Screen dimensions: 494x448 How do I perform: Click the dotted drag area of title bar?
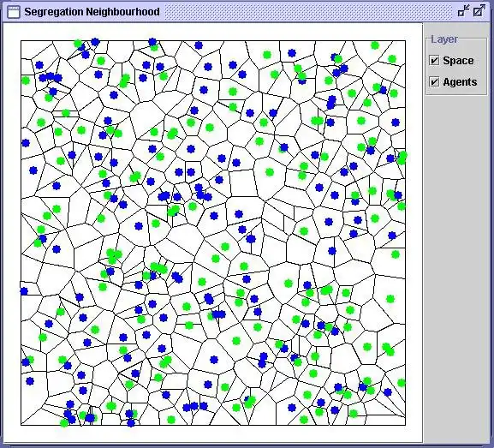tap(309, 12)
